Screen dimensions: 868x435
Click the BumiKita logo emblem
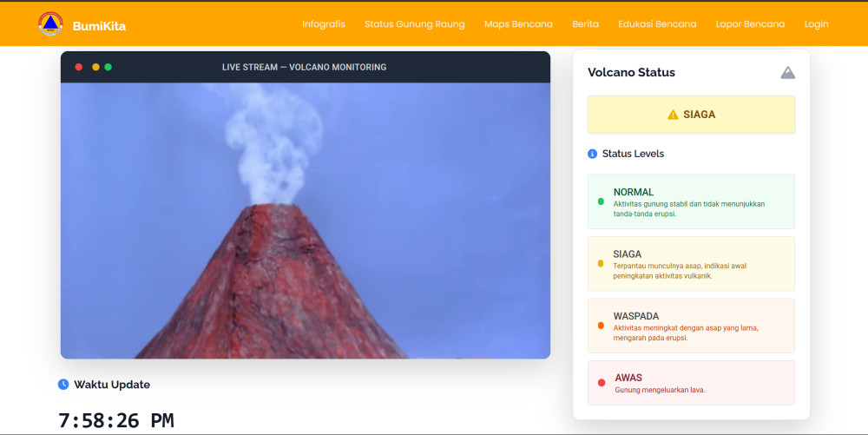point(51,24)
